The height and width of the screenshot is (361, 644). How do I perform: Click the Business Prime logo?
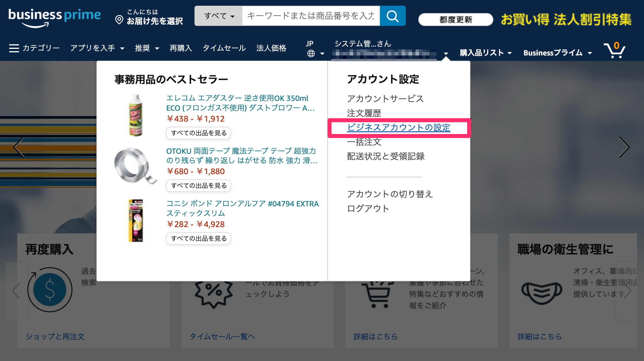click(55, 18)
